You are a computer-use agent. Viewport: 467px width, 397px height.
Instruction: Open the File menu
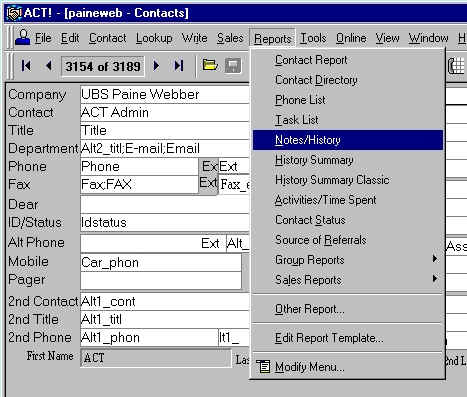pyautogui.click(x=43, y=38)
